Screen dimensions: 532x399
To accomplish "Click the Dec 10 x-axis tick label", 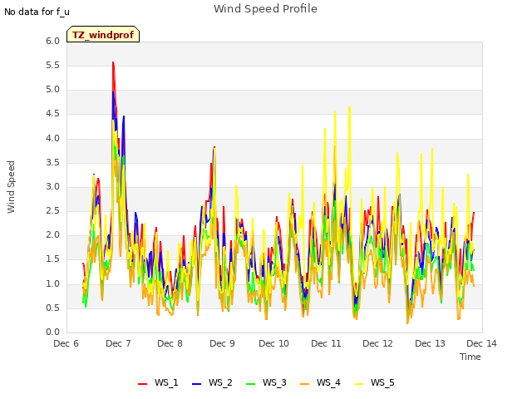I will point(273,343).
